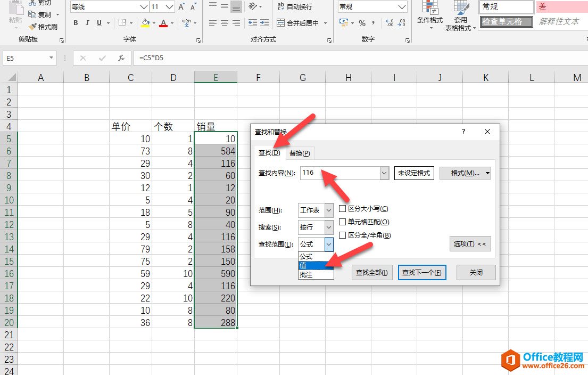The height and width of the screenshot is (375, 588).
Task: Click the formula bar showing =C5*D5
Action: (x=360, y=58)
